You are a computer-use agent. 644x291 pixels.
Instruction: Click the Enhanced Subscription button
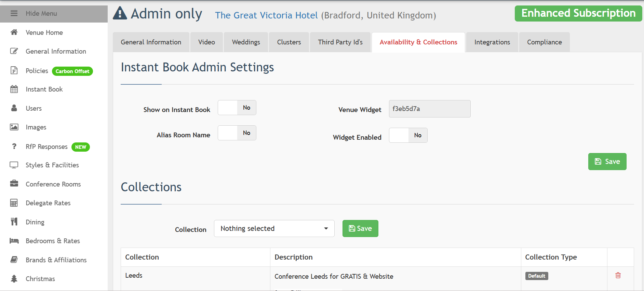(578, 13)
